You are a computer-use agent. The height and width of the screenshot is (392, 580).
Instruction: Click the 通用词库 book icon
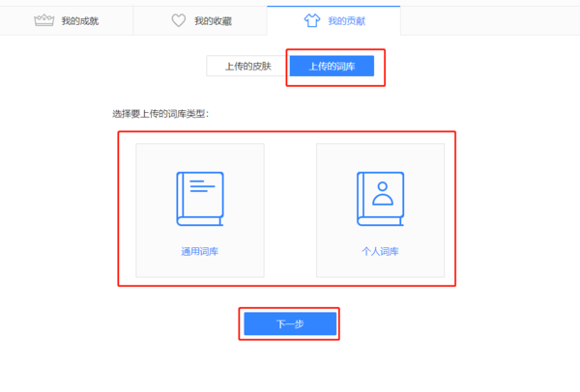(199, 200)
